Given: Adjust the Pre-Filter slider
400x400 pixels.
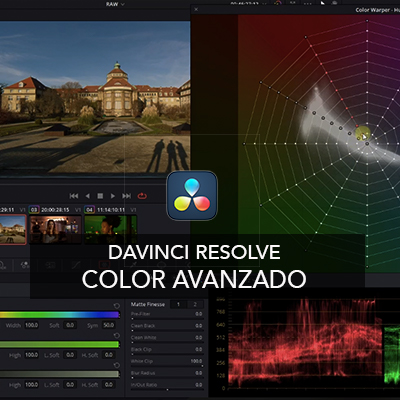Looking at the screenshot, I should click(x=167, y=319).
